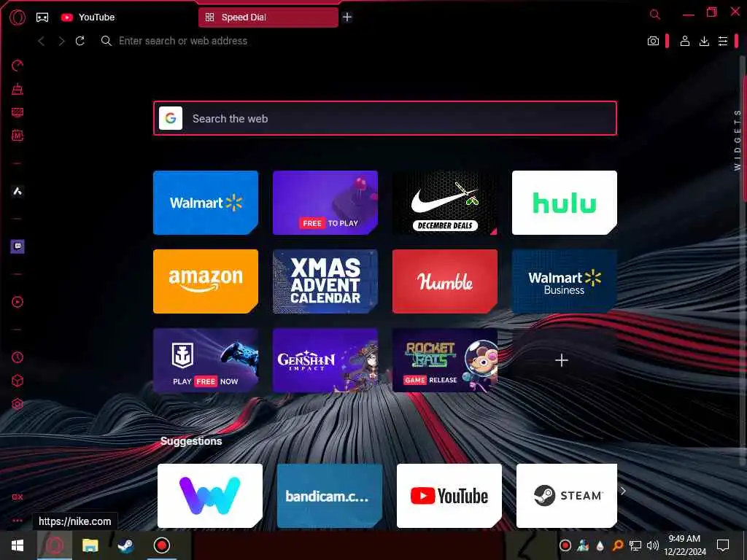This screenshot has width=747, height=560.
Task: Show next suggestions with right chevron
Action: (x=623, y=491)
